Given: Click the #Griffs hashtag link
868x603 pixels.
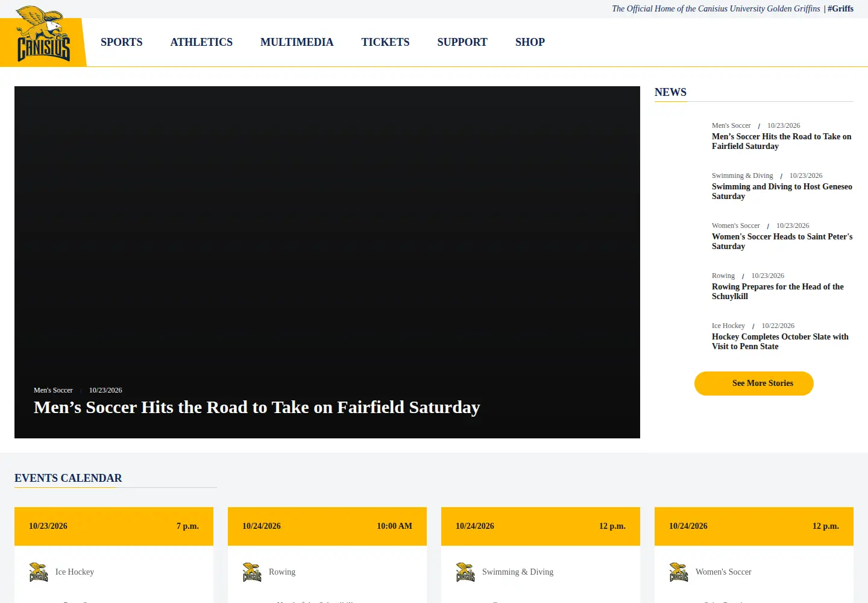Looking at the screenshot, I should (x=840, y=8).
